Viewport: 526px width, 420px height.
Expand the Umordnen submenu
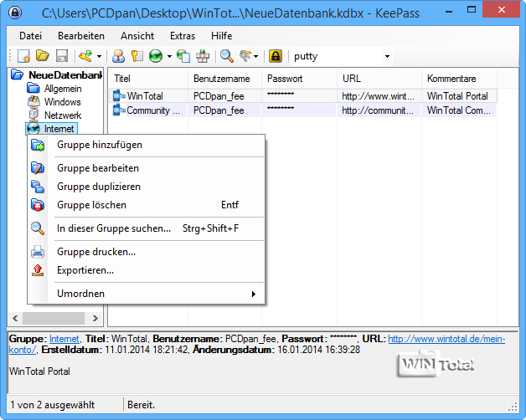[x=146, y=294]
